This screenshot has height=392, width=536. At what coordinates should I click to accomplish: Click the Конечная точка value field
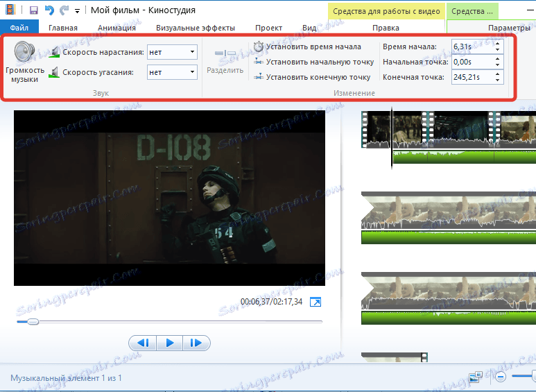(x=472, y=77)
